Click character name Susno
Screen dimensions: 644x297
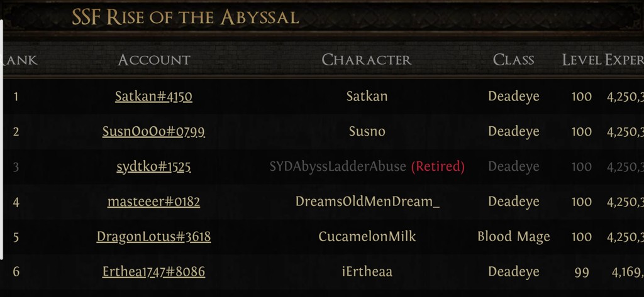click(367, 132)
